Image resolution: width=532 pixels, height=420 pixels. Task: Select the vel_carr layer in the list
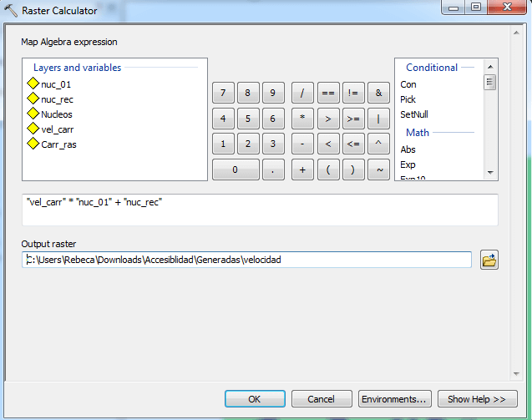(57, 129)
